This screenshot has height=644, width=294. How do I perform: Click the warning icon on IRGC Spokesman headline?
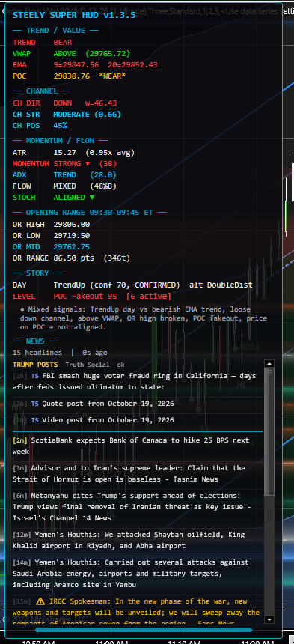pyautogui.click(x=40, y=601)
